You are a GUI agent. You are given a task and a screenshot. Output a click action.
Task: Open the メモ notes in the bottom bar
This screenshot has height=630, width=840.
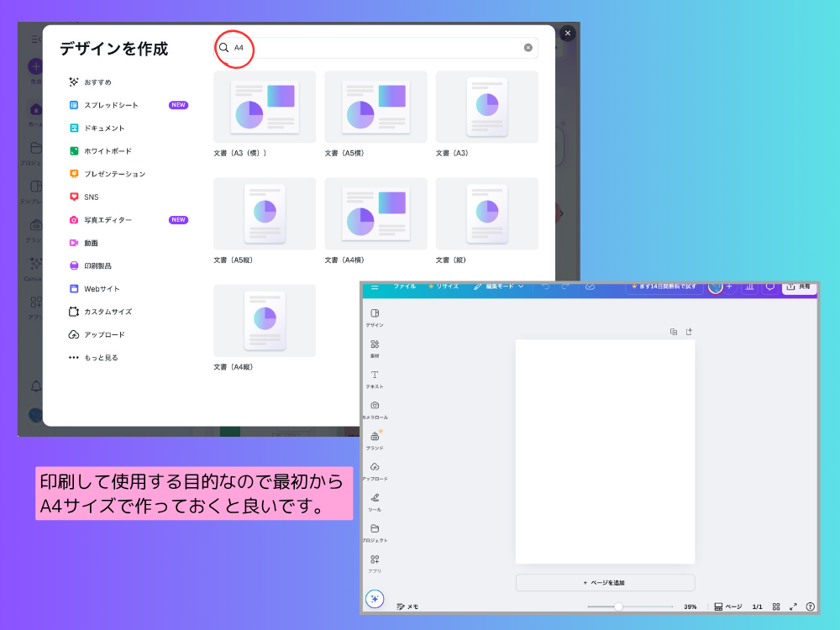407,606
